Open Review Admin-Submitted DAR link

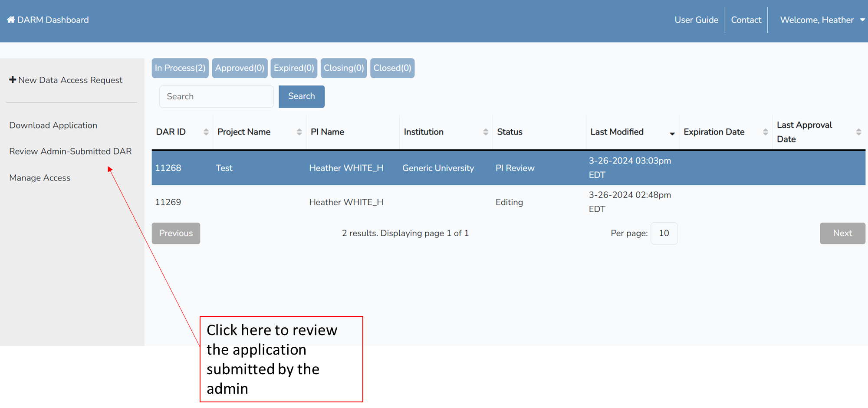70,151
